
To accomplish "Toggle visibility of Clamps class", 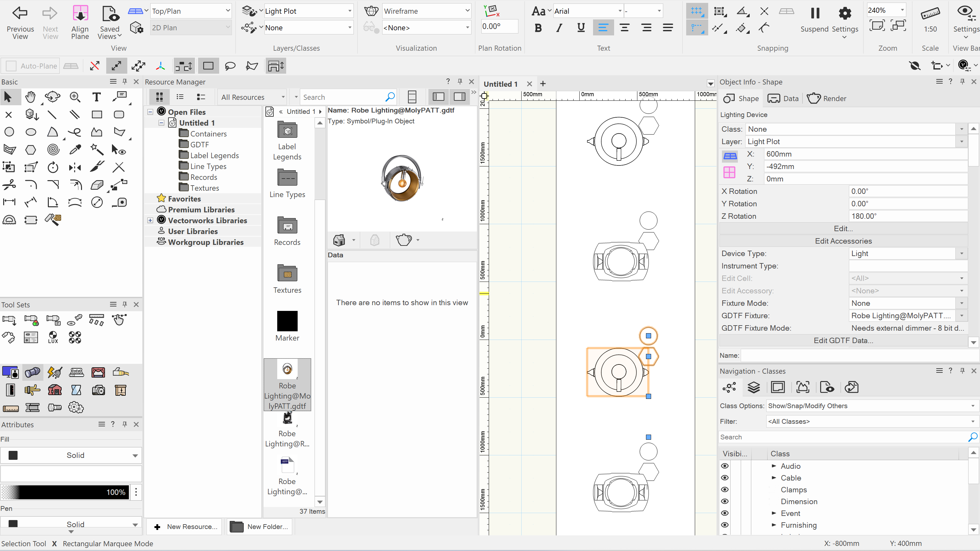I will click(x=725, y=490).
